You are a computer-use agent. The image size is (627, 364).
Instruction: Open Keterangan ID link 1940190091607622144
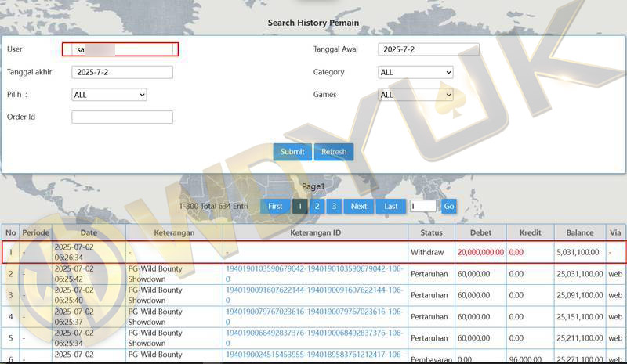(x=314, y=295)
